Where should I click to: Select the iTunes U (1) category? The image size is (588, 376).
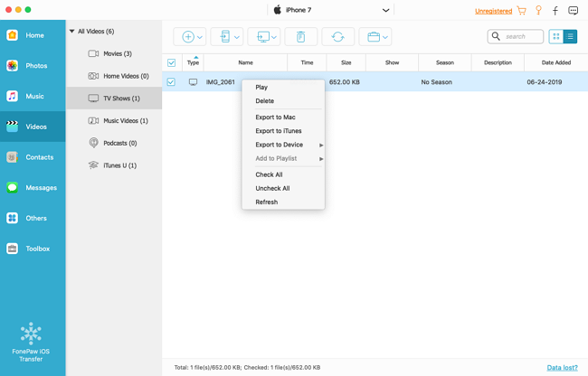(114, 165)
